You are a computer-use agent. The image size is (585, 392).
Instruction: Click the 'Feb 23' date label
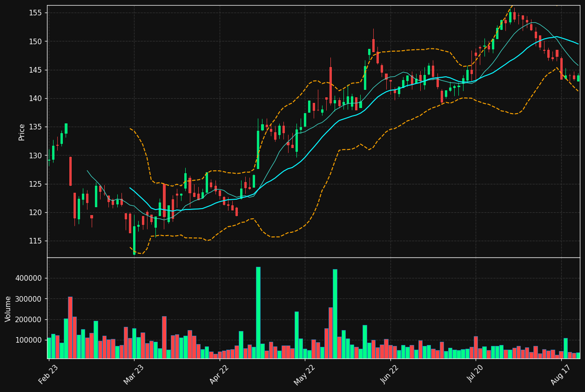48,374
